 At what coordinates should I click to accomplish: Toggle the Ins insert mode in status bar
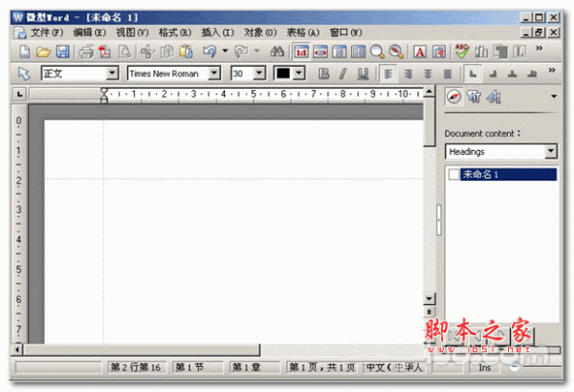pos(485,367)
